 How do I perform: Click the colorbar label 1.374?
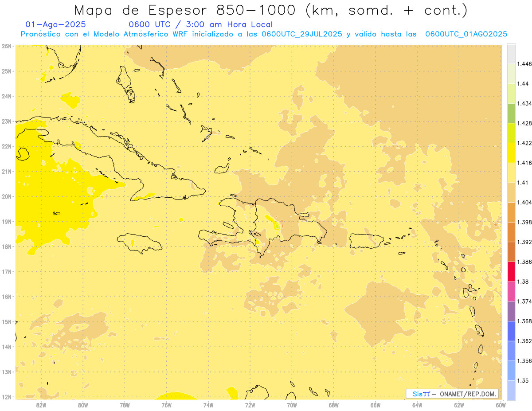(524, 301)
